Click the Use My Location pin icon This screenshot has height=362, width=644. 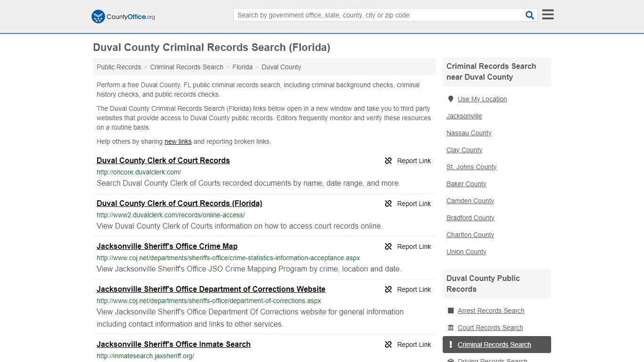[451, 99]
